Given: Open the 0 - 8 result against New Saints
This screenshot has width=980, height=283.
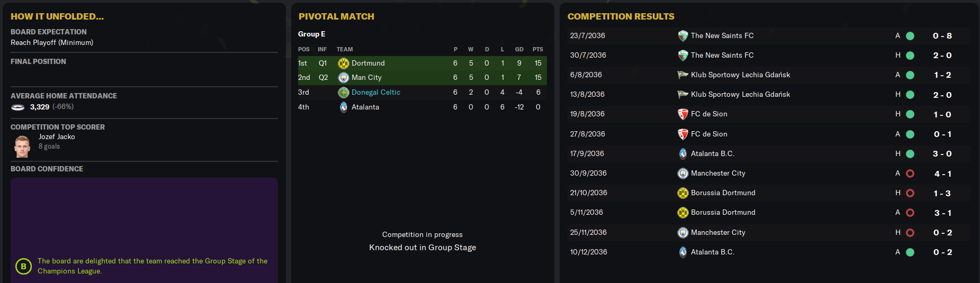Looking at the screenshot, I should [942, 36].
